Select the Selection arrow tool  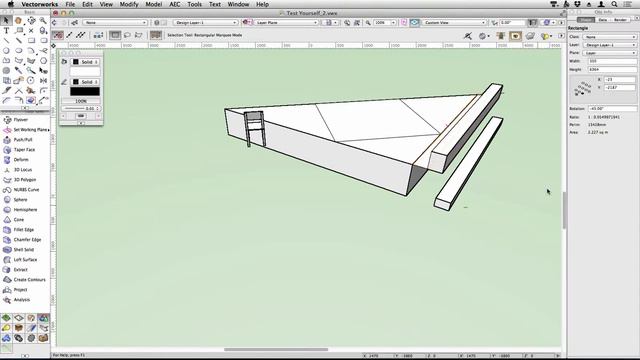coord(6,20)
